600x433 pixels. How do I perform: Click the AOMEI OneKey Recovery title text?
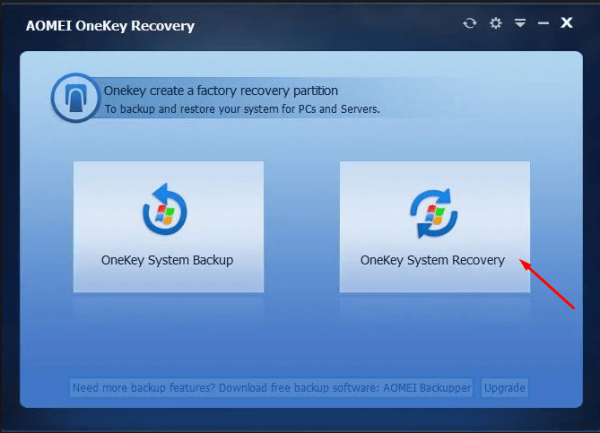(x=110, y=26)
